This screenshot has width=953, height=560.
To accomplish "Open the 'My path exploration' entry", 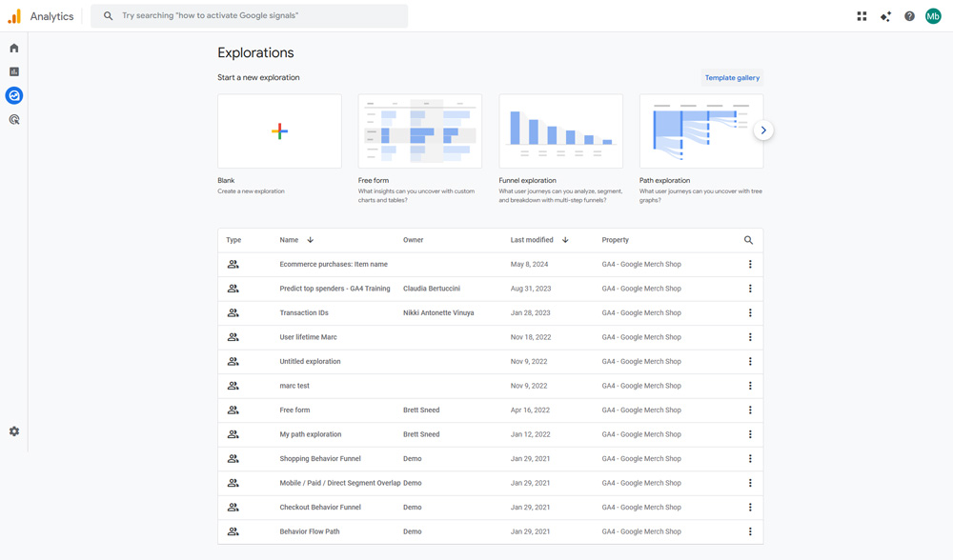I will [x=311, y=434].
